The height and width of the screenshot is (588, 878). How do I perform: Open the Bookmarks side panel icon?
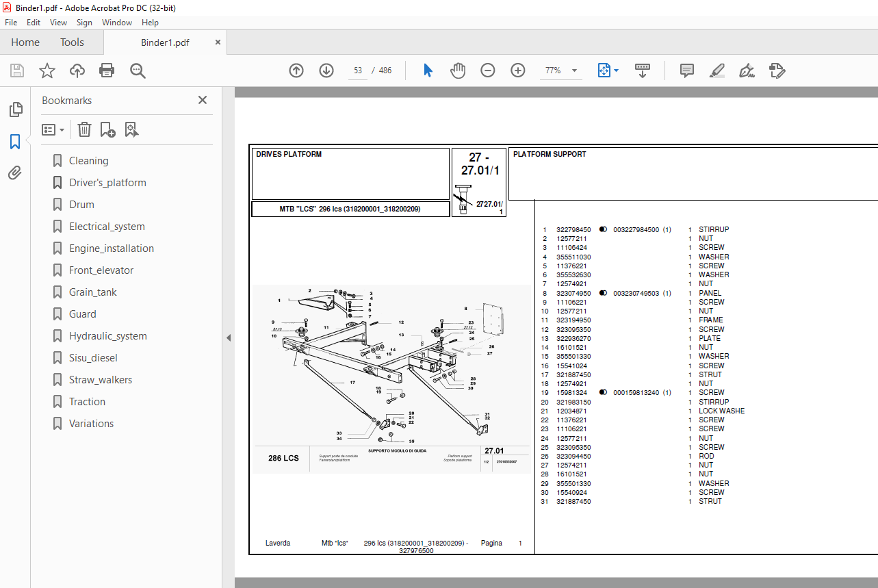pos(15,142)
